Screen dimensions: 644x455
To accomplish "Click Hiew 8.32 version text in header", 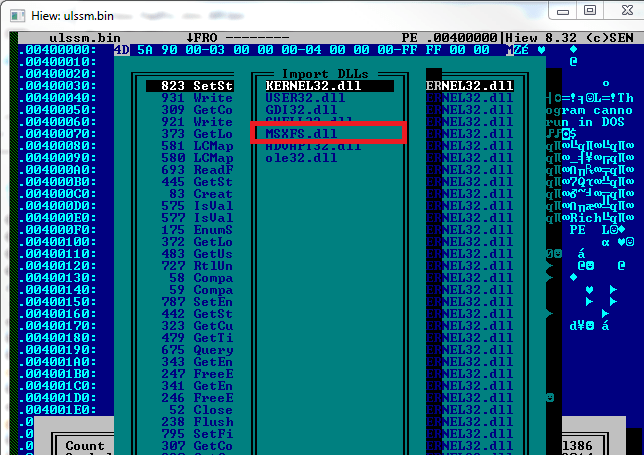I will pyautogui.click(x=541, y=38).
